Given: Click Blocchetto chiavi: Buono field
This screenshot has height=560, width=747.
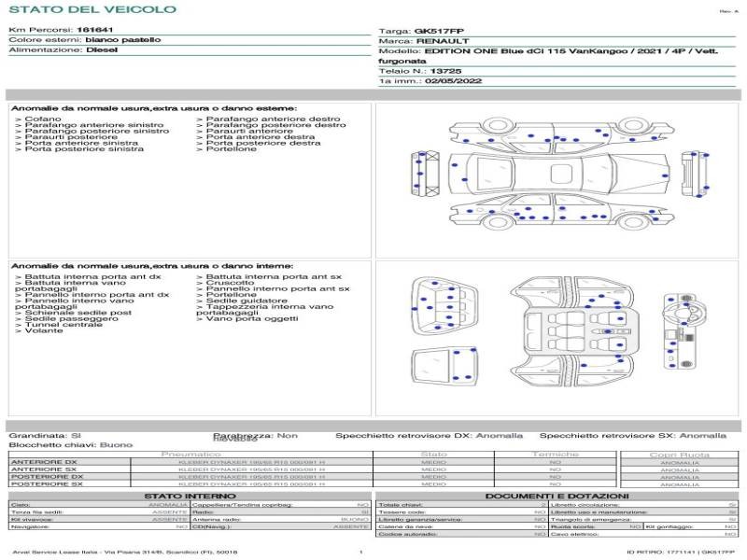Looking at the screenshot, I should (71, 445).
